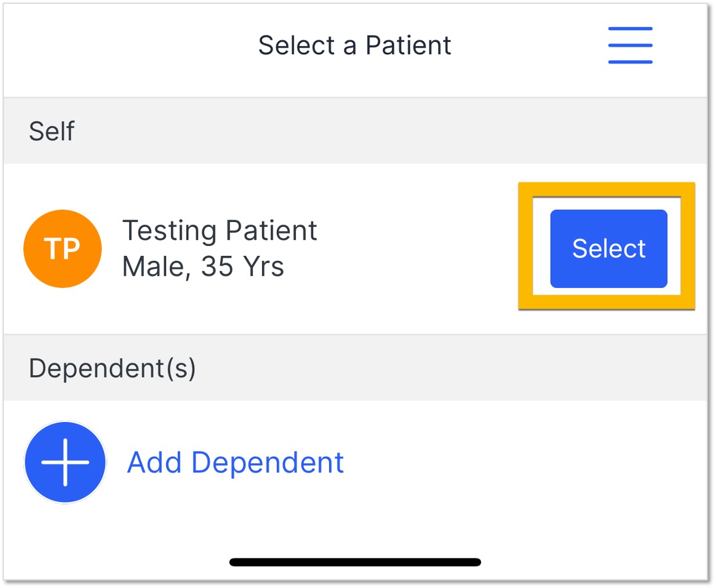716x588 pixels.
Task: Tap the three-line menu icon at top right
Action: click(x=630, y=44)
